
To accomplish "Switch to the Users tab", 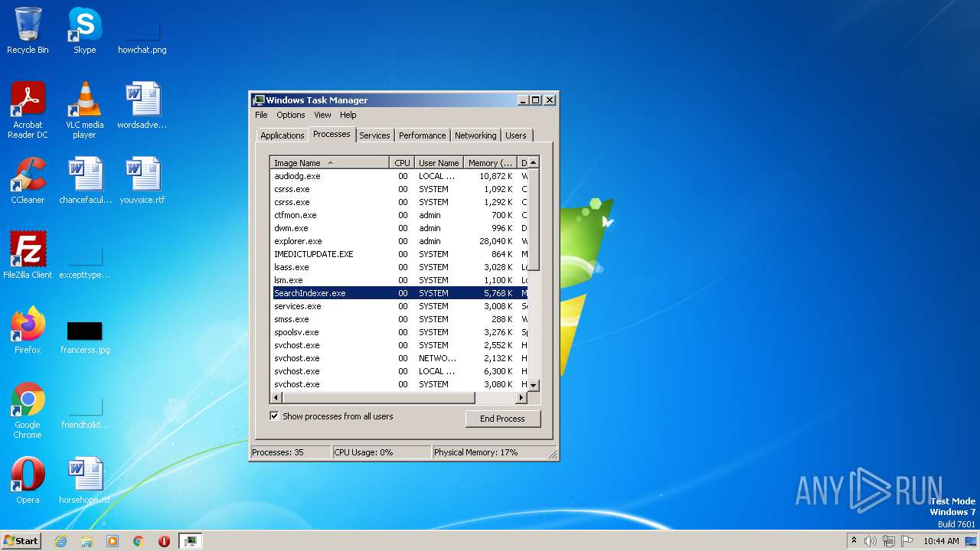I will coord(516,135).
